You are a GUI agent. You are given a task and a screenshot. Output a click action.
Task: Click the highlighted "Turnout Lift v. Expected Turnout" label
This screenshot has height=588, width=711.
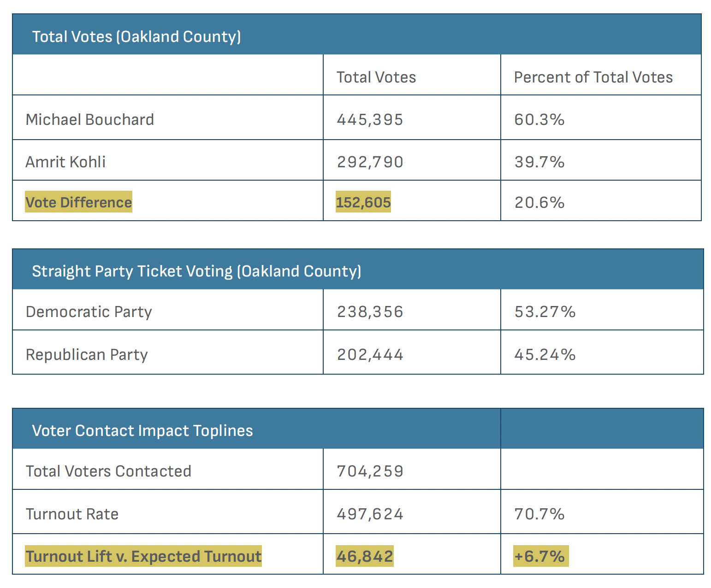[143, 556]
